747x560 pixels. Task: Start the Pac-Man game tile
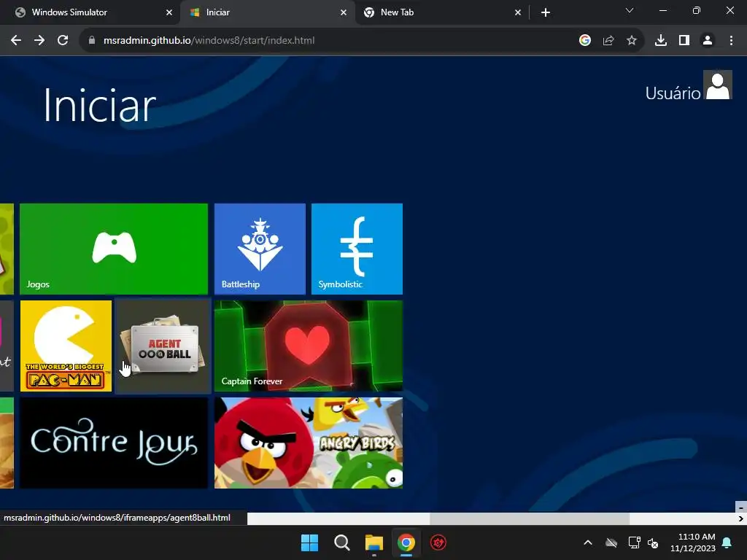pos(66,346)
